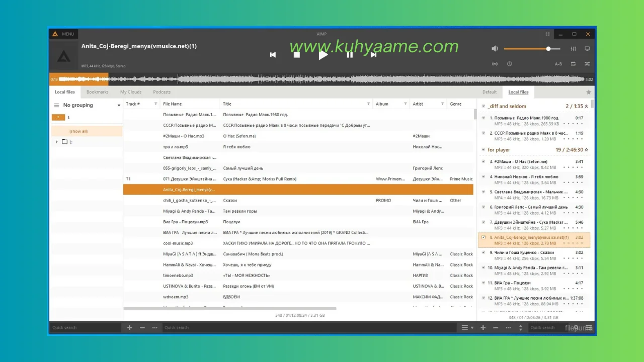Jump to the previous track
Viewport: 644px width, 362px height.
click(x=273, y=55)
